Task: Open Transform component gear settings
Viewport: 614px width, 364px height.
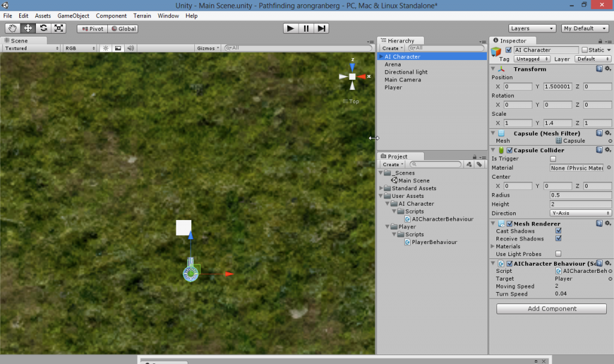Action: pos(607,69)
